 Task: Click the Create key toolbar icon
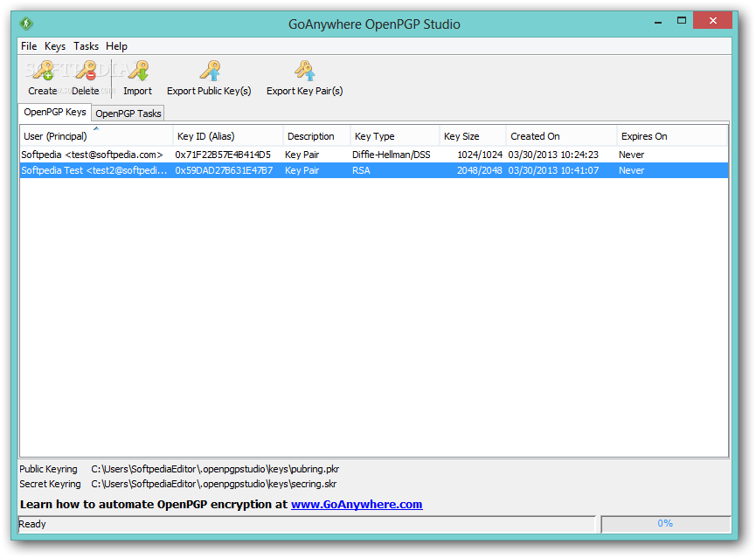click(43, 71)
